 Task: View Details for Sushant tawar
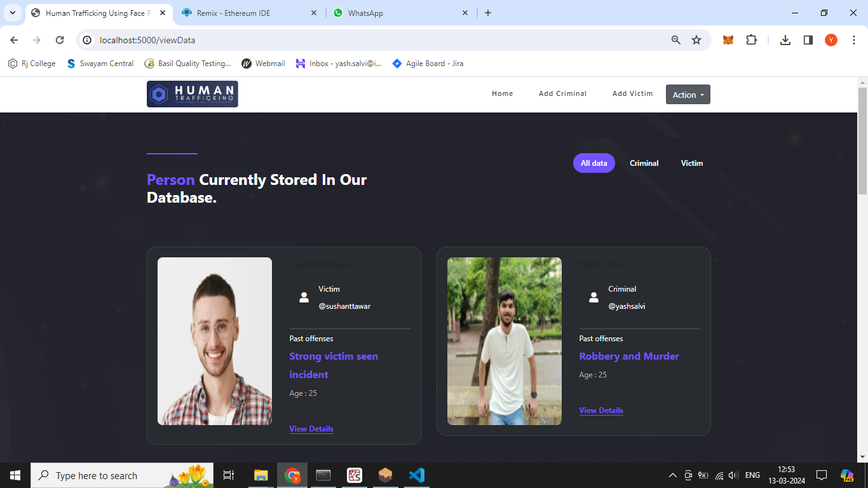[x=311, y=429]
